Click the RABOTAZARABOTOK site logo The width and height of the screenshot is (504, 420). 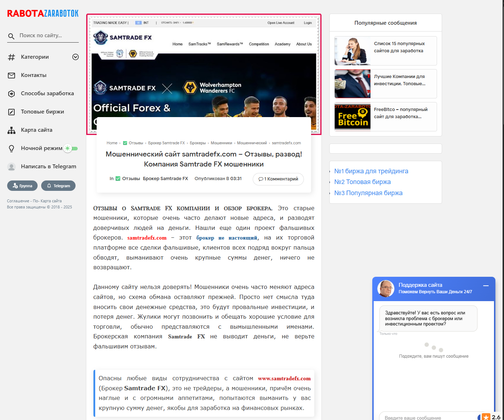click(x=43, y=14)
